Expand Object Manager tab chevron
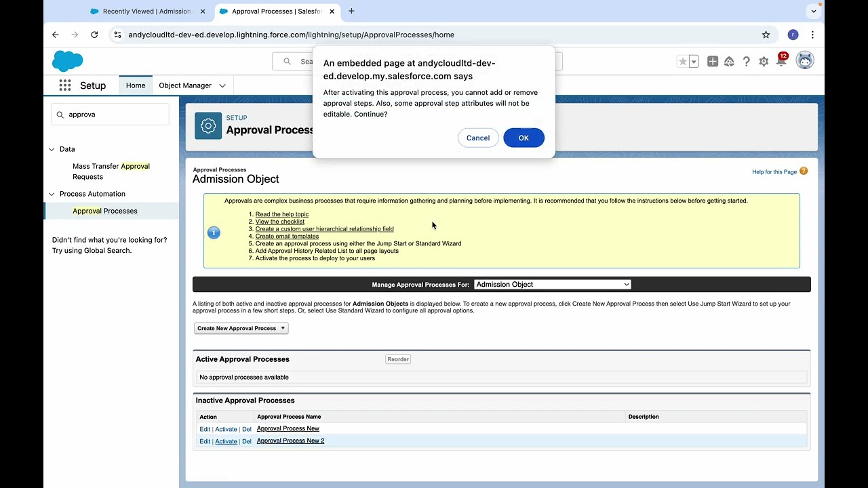The image size is (868, 488). click(x=222, y=85)
